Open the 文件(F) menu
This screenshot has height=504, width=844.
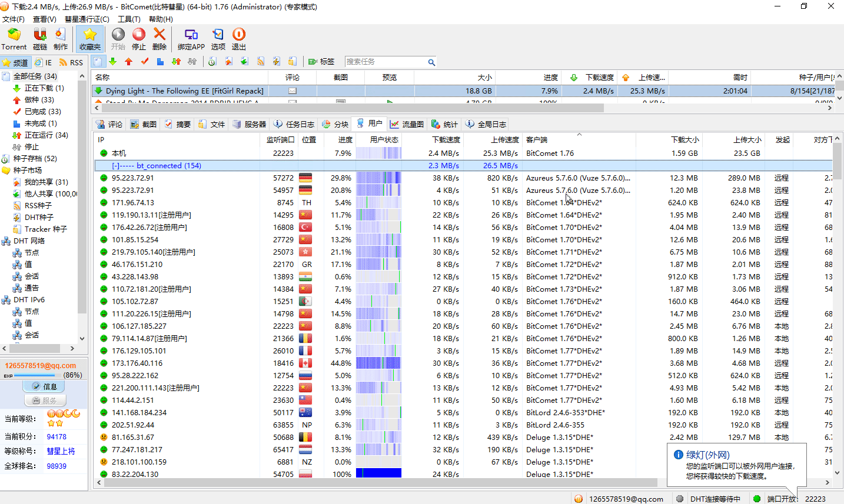click(14, 19)
